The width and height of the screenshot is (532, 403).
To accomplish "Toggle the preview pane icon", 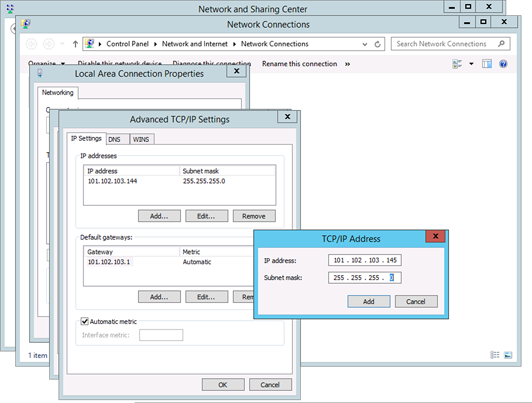I will [x=487, y=64].
